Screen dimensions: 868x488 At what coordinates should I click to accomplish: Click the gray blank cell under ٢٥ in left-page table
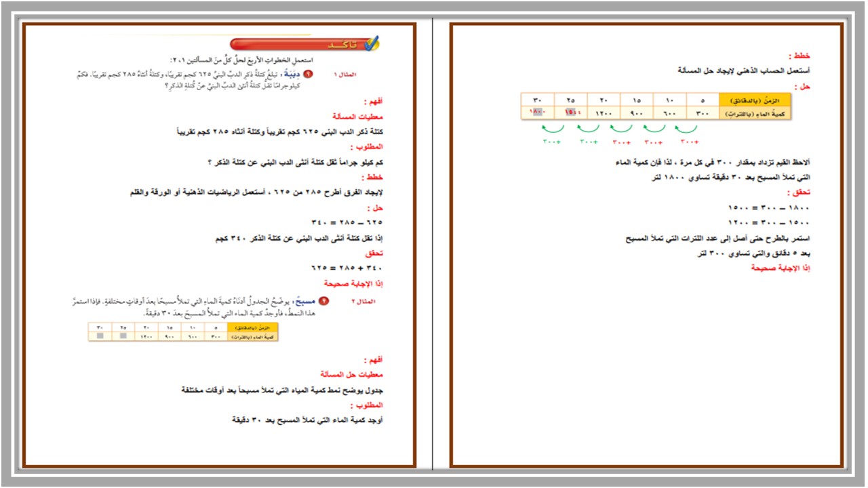123,336
